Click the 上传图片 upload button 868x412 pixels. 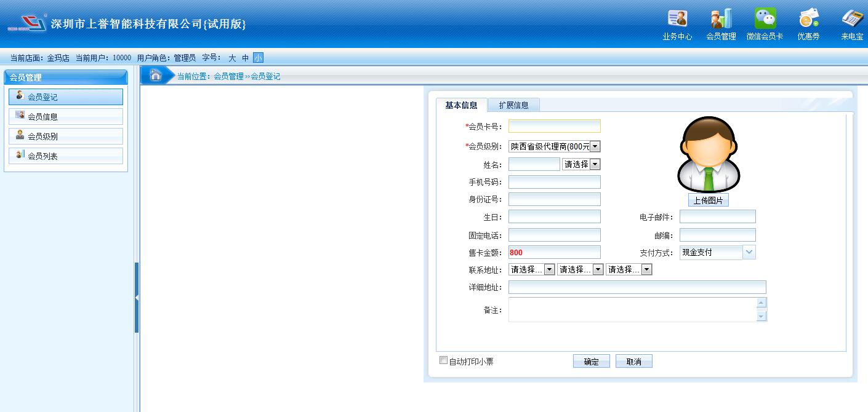tap(709, 200)
